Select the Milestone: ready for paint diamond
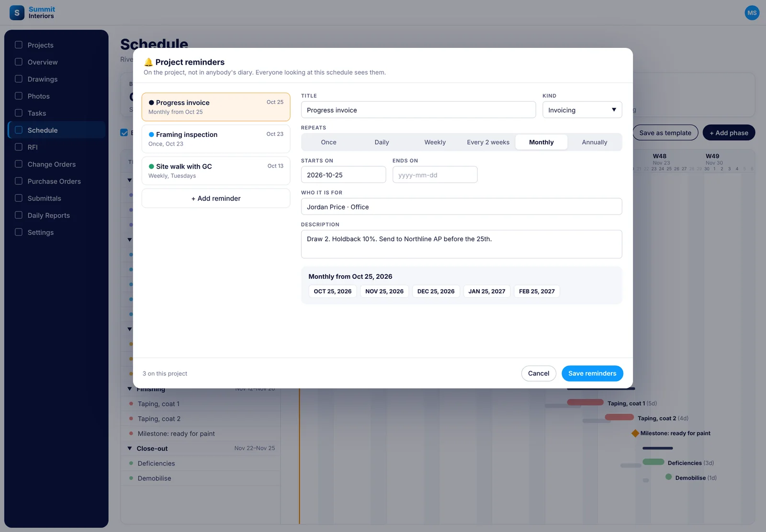Screen dimensions: 766x532 (x=635, y=433)
